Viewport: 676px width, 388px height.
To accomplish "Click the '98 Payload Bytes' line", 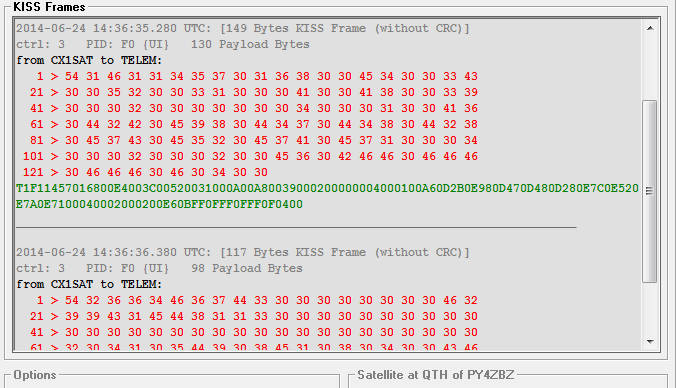I will [160, 268].
